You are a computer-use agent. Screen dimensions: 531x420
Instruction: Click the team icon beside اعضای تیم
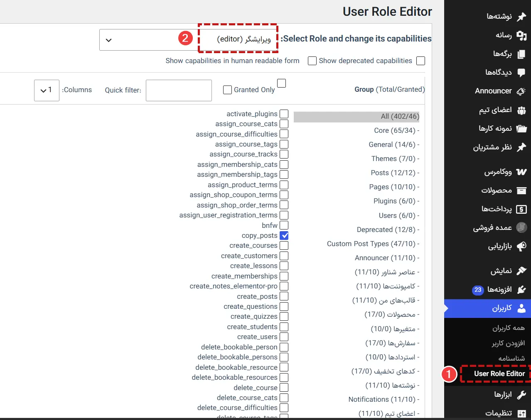(x=521, y=110)
